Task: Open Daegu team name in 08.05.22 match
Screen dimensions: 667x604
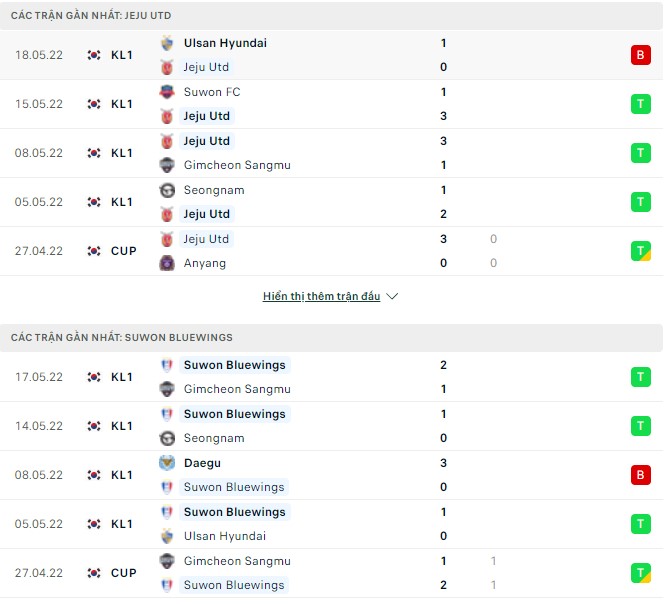Action: pyautogui.click(x=202, y=463)
